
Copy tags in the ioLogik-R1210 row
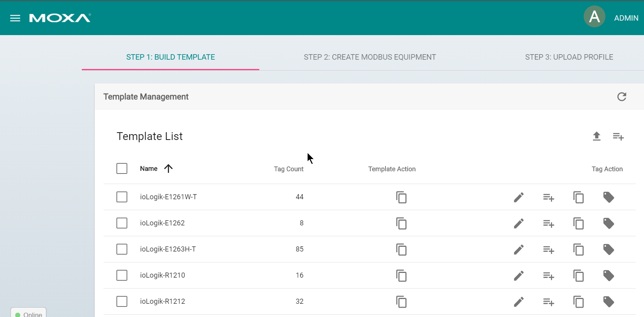coord(579,276)
